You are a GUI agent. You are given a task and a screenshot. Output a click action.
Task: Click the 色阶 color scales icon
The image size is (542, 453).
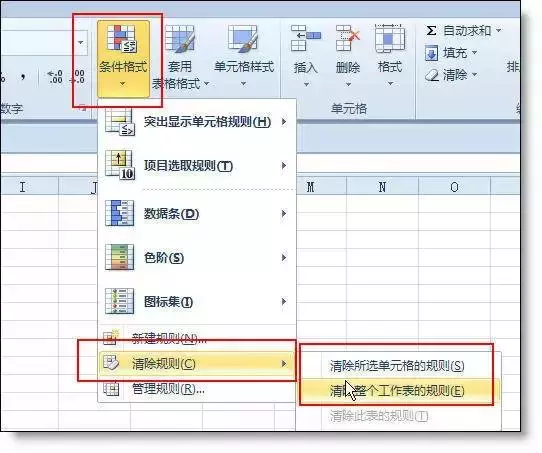(x=119, y=257)
